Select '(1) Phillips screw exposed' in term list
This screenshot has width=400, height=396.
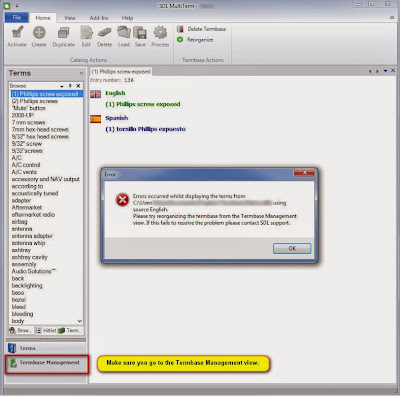46,94
